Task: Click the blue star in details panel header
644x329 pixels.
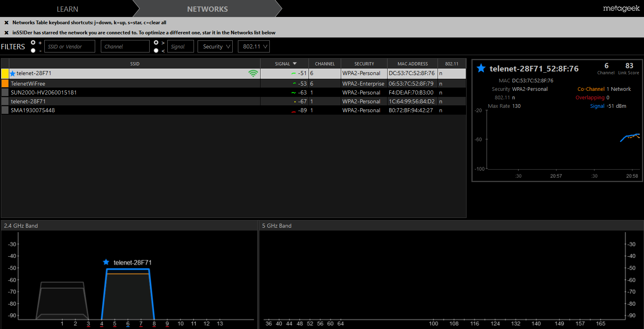Action: tap(481, 68)
